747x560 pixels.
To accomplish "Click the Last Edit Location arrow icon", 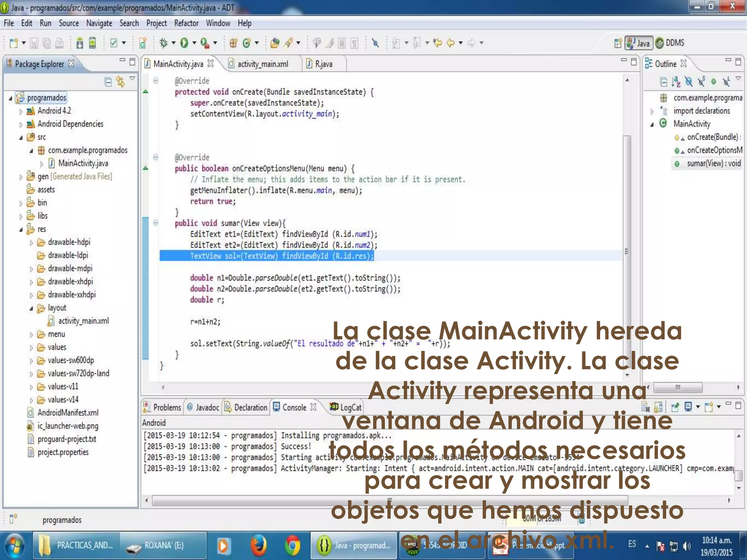I will 437,43.
